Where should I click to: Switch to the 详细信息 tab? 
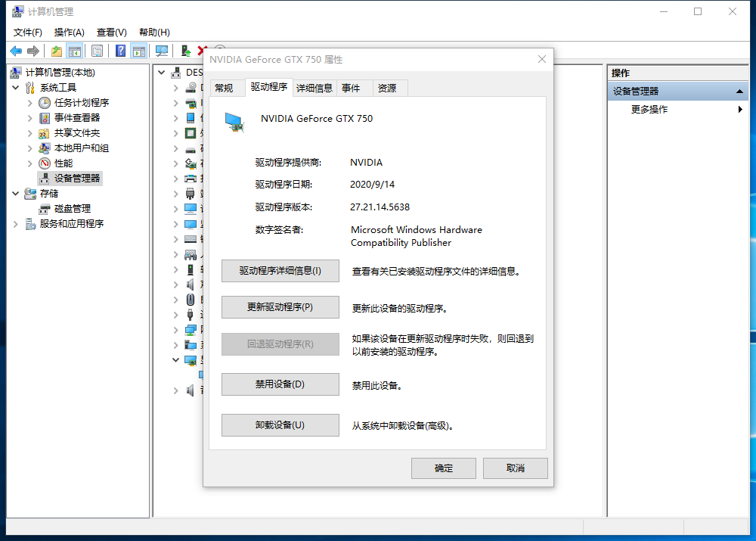tap(314, 88)
